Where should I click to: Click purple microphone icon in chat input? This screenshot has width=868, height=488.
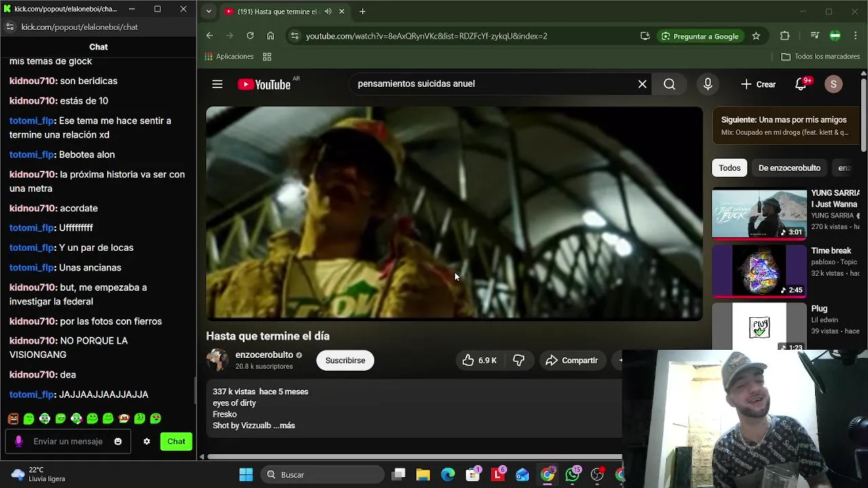point(18,441)
